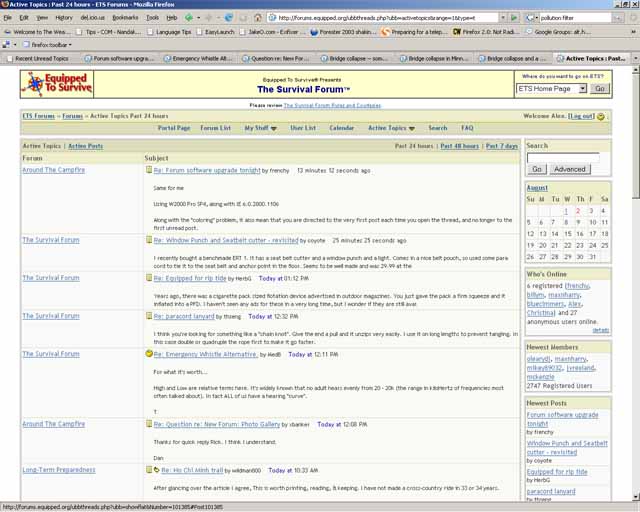The image size is (640, 512).
Task: Open the Bookmarks menu
Action: [125, 18]
